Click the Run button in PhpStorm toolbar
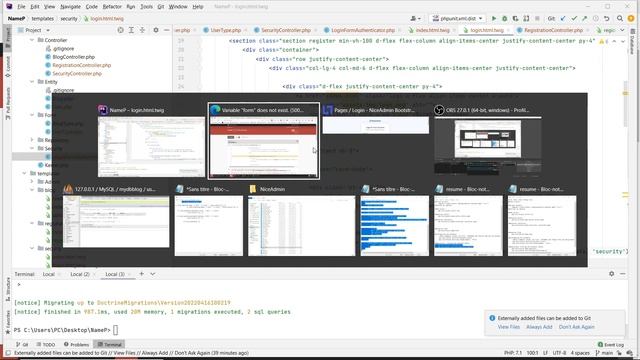The height and width of the screenshot is (360, 640). tap(494, 18)
